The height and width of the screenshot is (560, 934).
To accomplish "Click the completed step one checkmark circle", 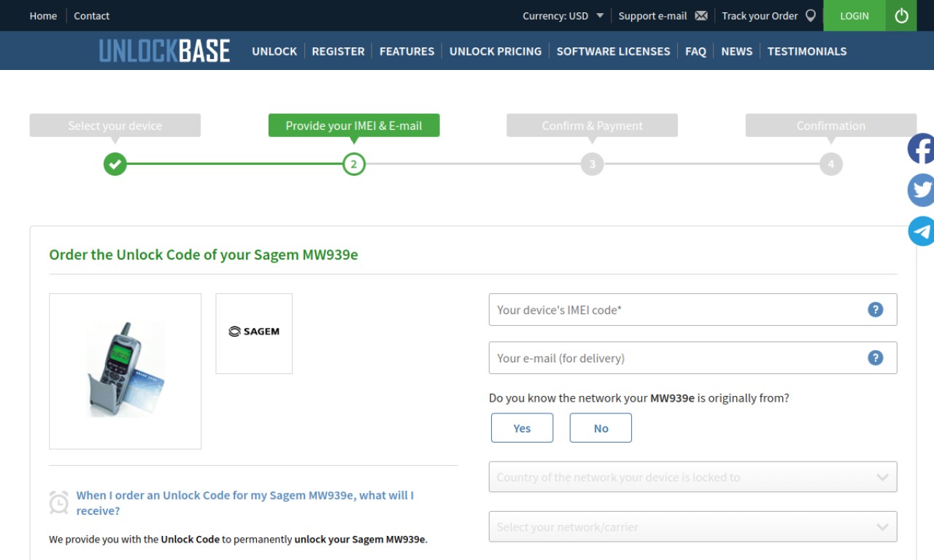I will 115,164.
